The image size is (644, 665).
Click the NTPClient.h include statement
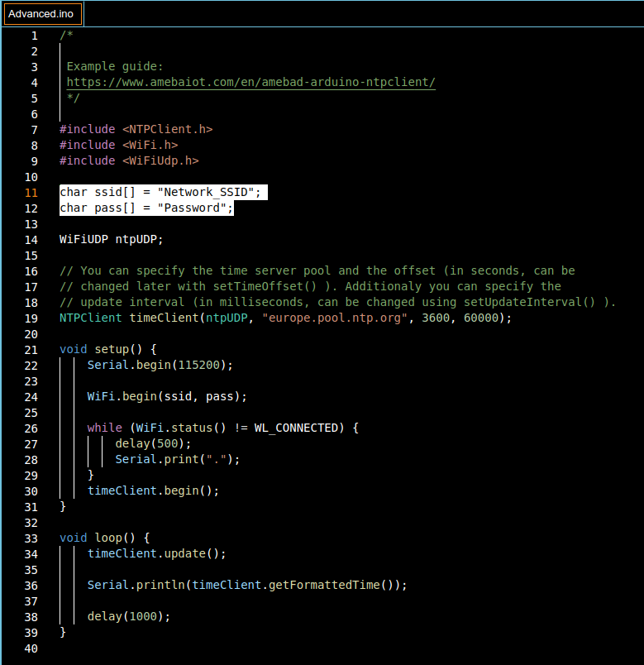tap(136, 130)
